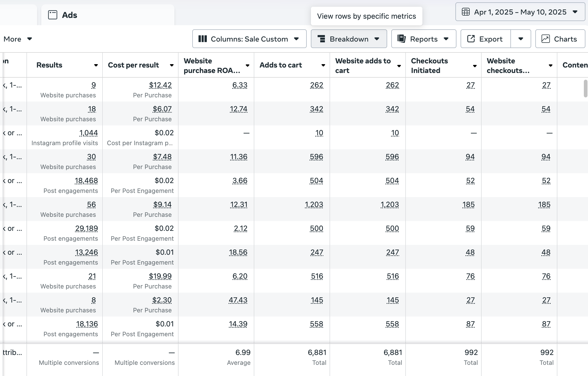Viewport: 588px width, 376px height.
Task: Click the 18,468 post engagements result
Action: click(86, 181)
